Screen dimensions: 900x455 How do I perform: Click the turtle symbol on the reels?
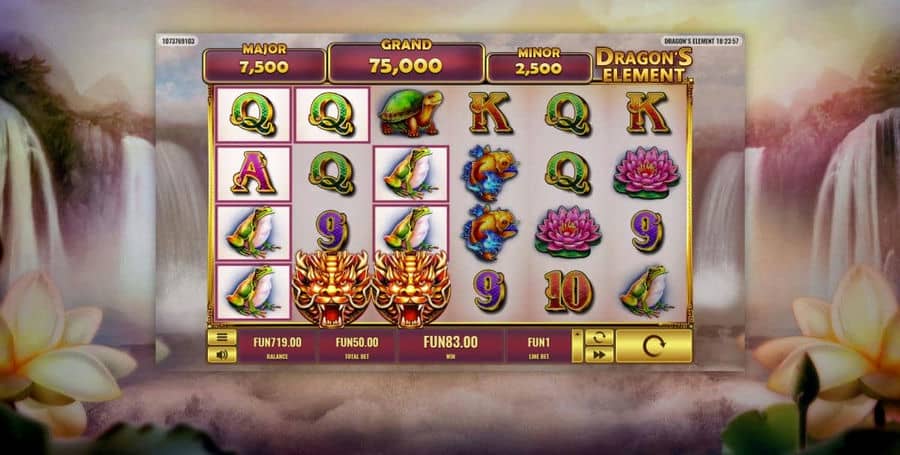click(x=411, y=113)
